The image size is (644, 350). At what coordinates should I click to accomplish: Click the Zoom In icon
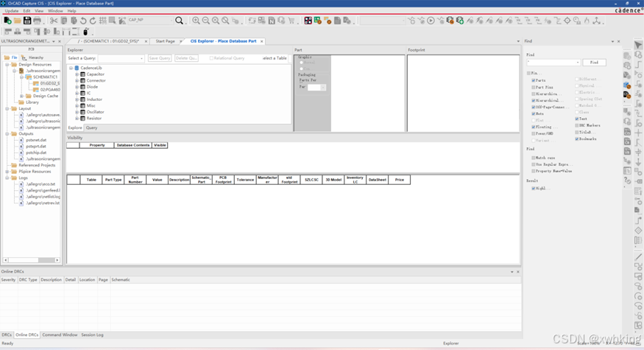pyautogui.click(x=196, y=21)
